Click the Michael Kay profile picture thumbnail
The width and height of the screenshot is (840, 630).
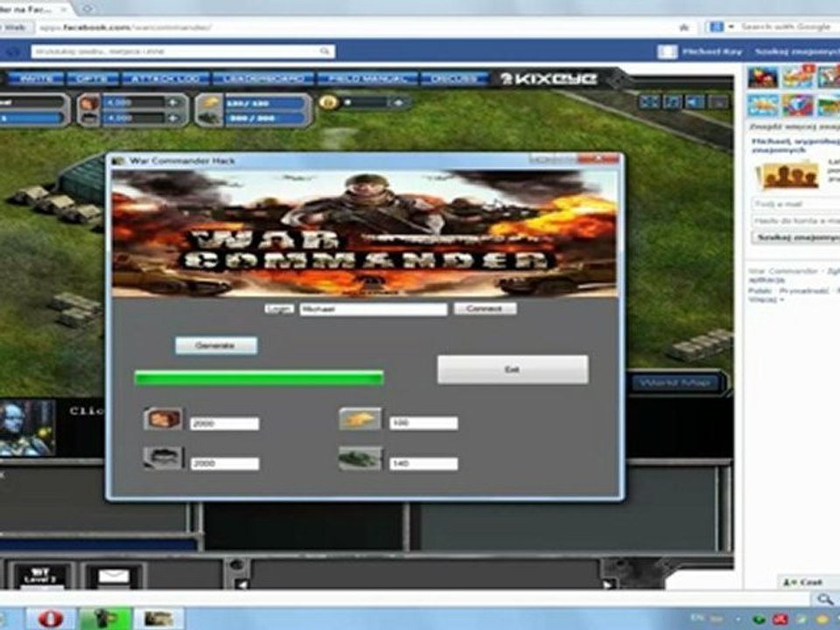(668, 52)
